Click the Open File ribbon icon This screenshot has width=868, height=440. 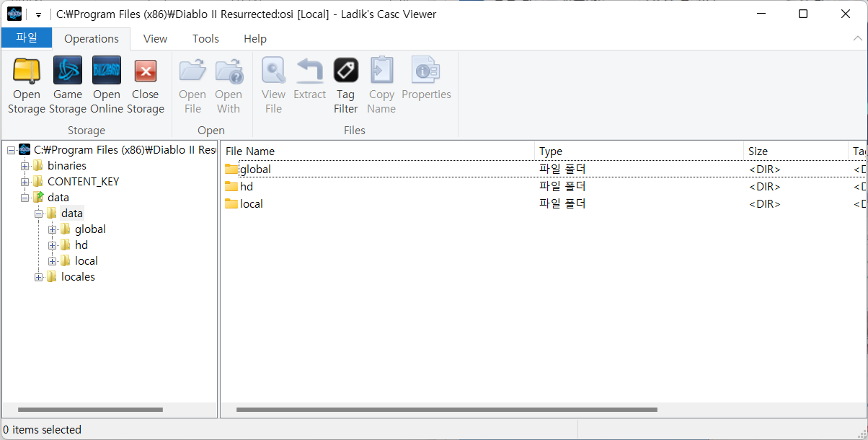pos(192,71)
